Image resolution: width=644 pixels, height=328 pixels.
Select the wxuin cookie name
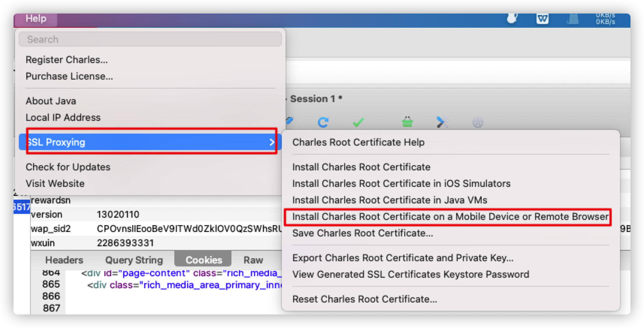(43, 243)
